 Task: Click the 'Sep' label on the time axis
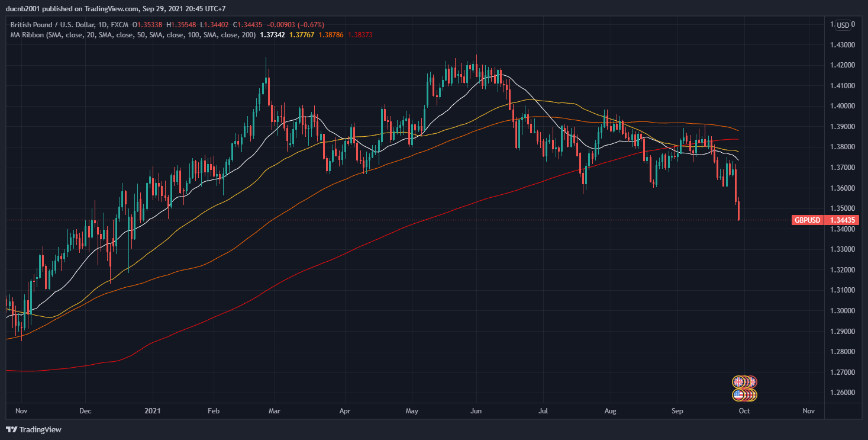[677, 410]
